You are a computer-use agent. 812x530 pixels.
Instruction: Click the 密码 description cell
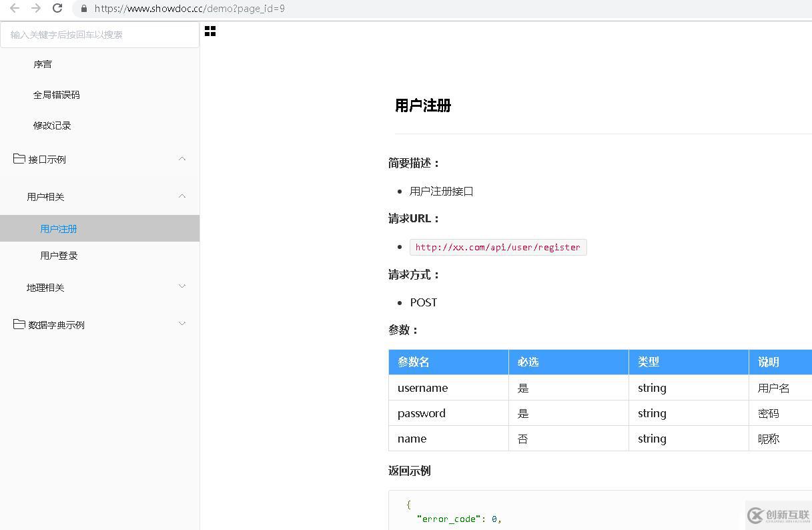780,413
